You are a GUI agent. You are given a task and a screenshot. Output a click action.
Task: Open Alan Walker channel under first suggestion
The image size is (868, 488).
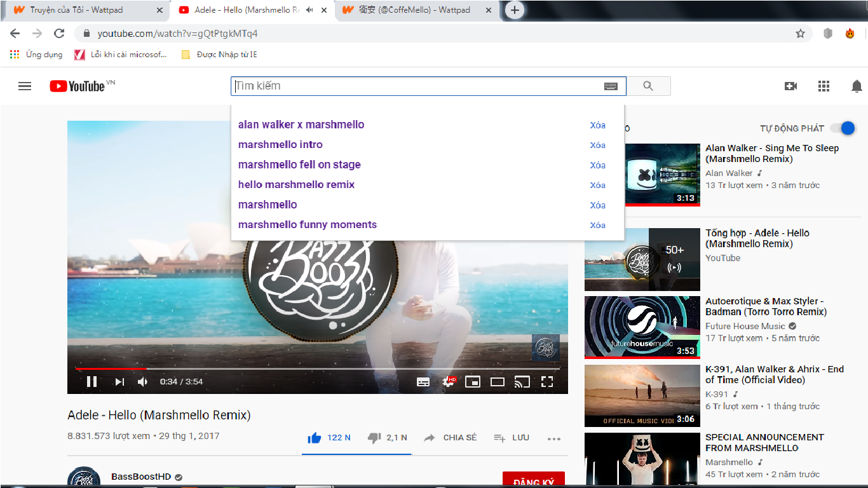(729, 173)
